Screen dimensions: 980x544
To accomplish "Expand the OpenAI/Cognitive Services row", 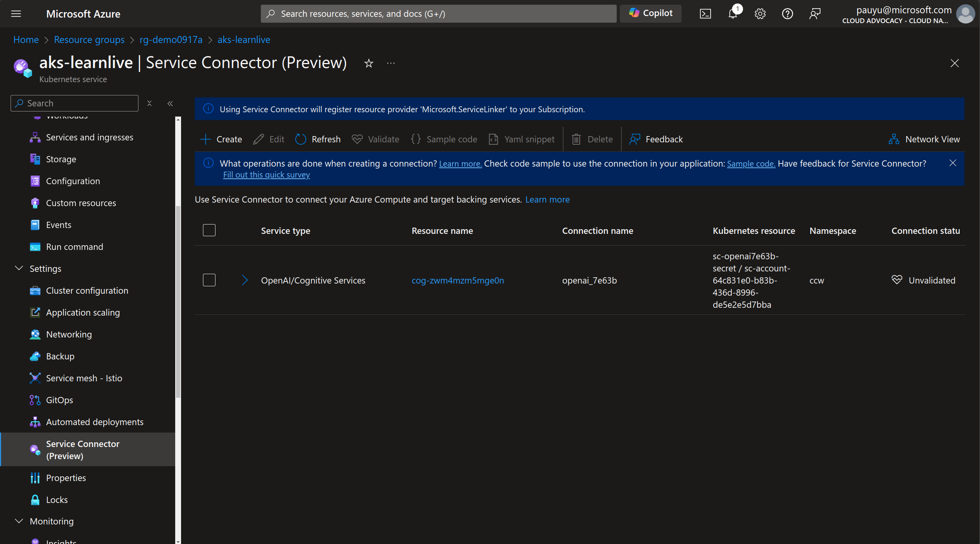I will coord(245,280).
